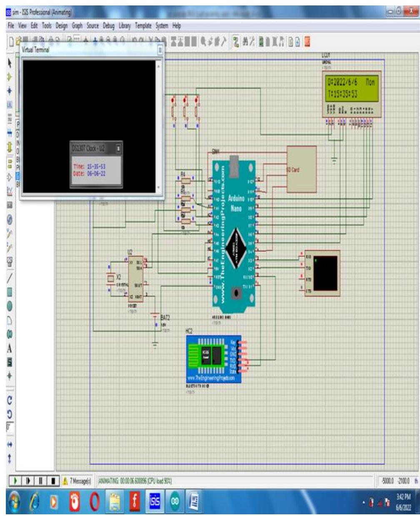Select the Graph mode tool
This screenshot has width=420, height=516.
click(x=9, y=191)
